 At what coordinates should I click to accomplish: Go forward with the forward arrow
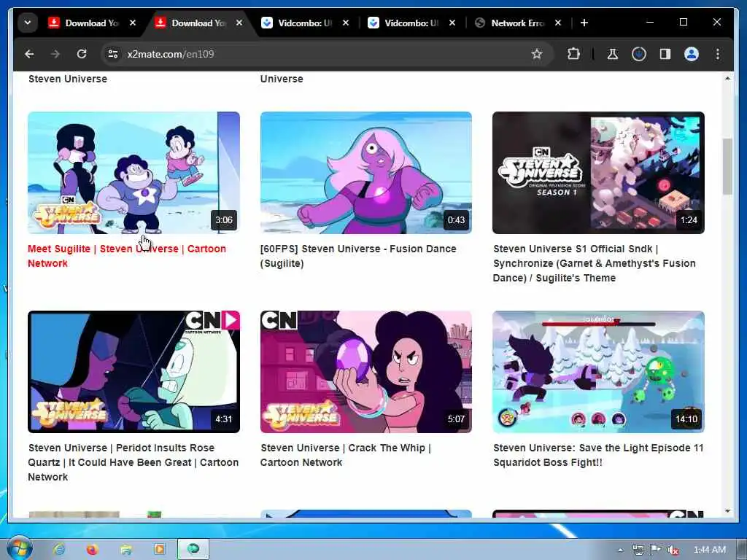click(55, 54)
